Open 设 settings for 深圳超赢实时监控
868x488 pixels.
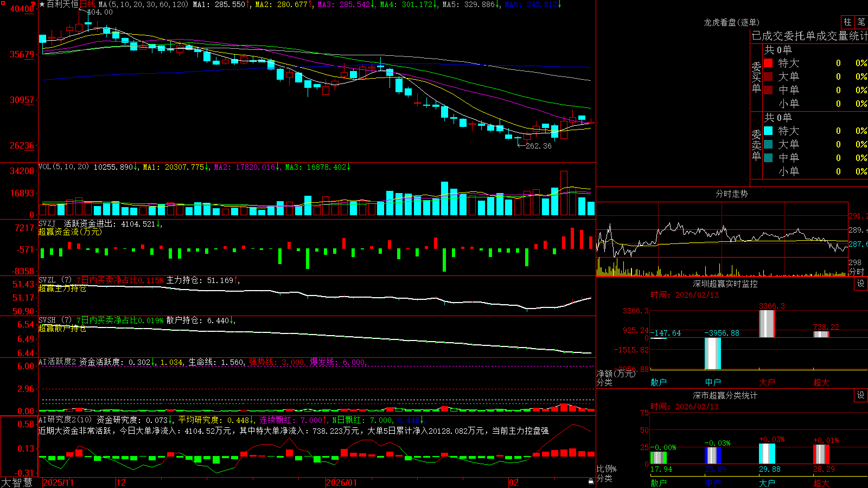(x=861, y=284)
